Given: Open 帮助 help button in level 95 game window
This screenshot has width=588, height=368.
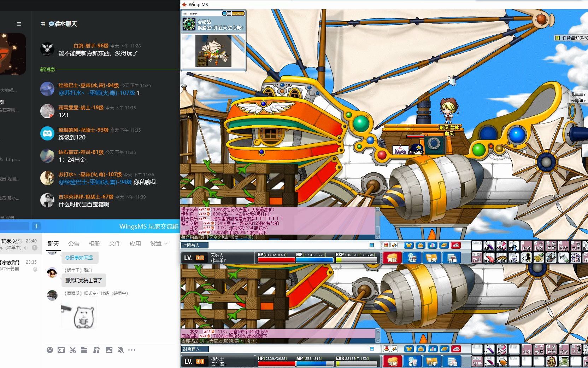Looking at the screenshot, I should pos(412,258).
